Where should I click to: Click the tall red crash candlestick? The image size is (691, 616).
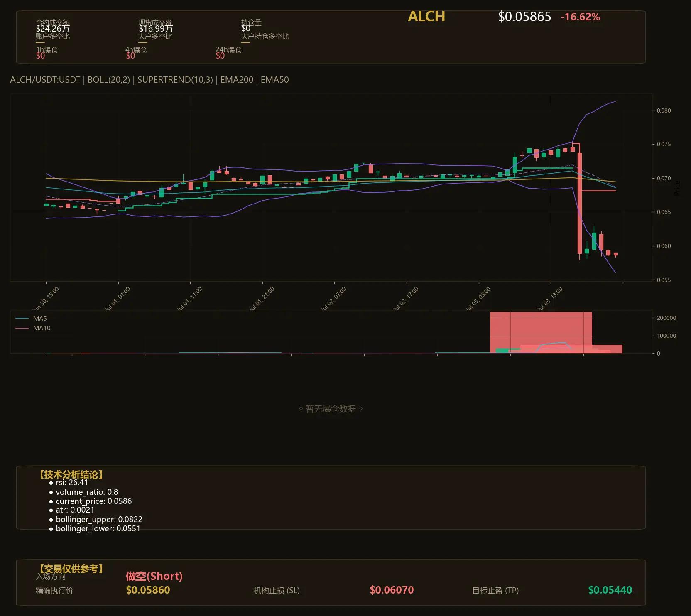tap(579, 204)
